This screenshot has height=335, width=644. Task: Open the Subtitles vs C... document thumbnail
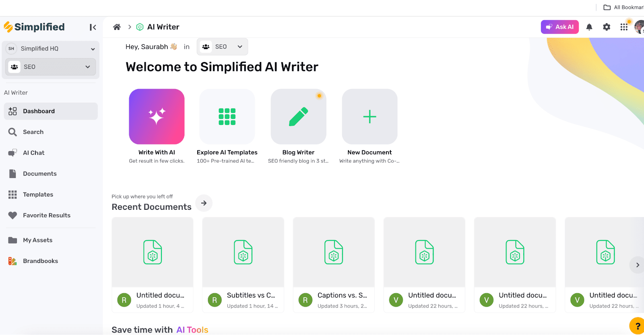click(x=243, y=252)
